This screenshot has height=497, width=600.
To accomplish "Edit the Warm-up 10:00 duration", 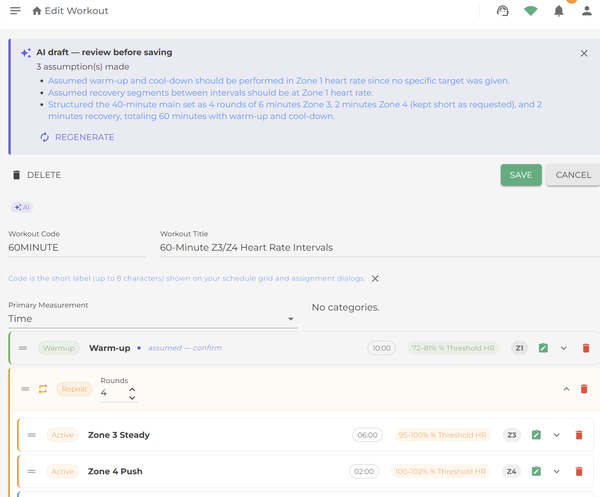I will [x=382, y=348].
